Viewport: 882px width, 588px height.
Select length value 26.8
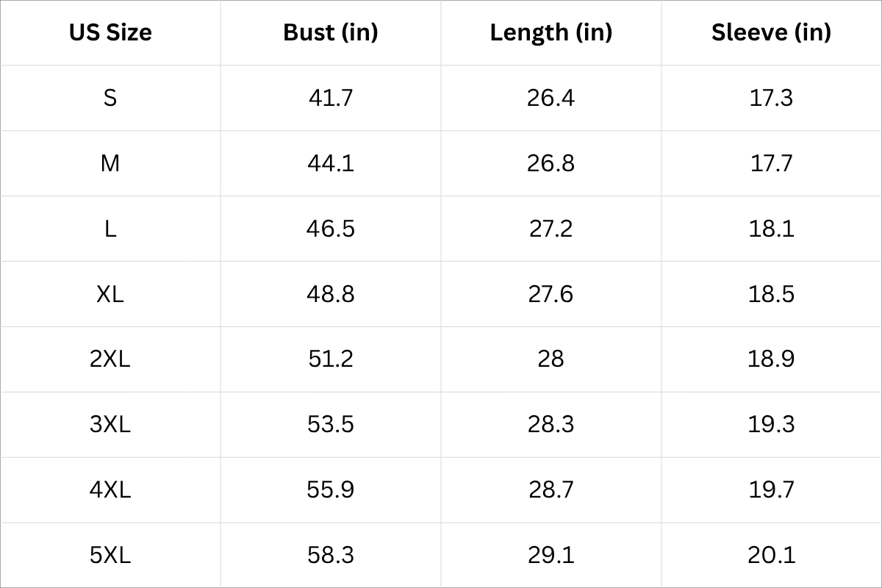551,163
